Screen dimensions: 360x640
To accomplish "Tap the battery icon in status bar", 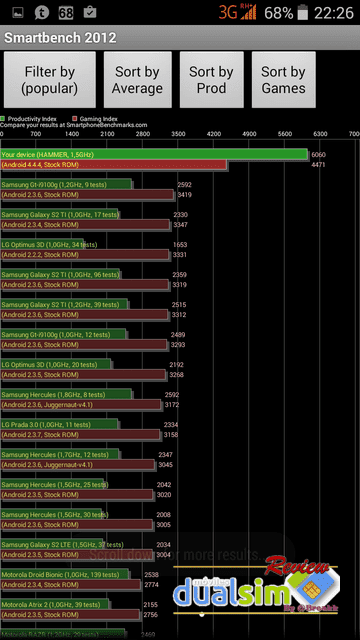I will [302, 12].
